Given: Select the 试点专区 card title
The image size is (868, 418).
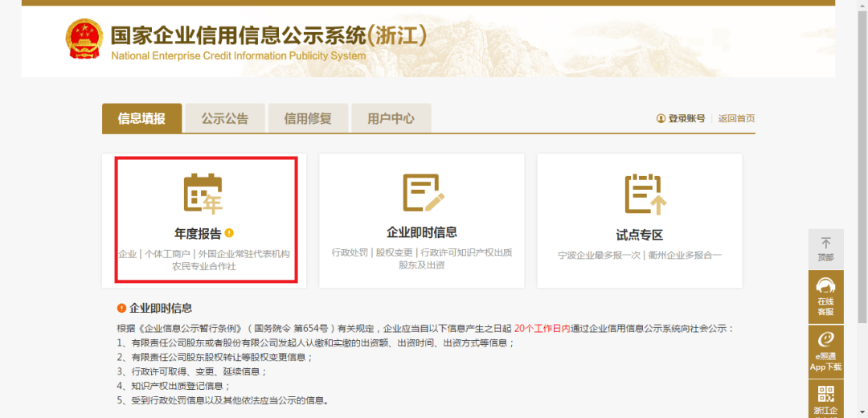Looking at the screenshot, I should [x=640, y=236].
